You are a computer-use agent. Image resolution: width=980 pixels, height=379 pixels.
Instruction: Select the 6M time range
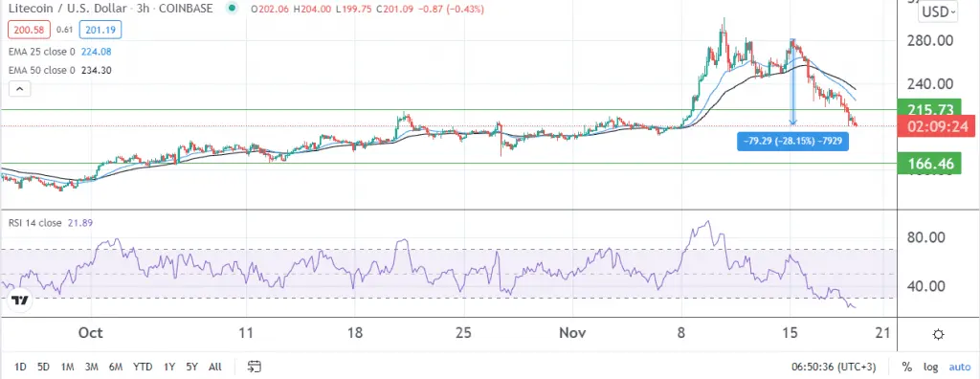pos(116,368)
